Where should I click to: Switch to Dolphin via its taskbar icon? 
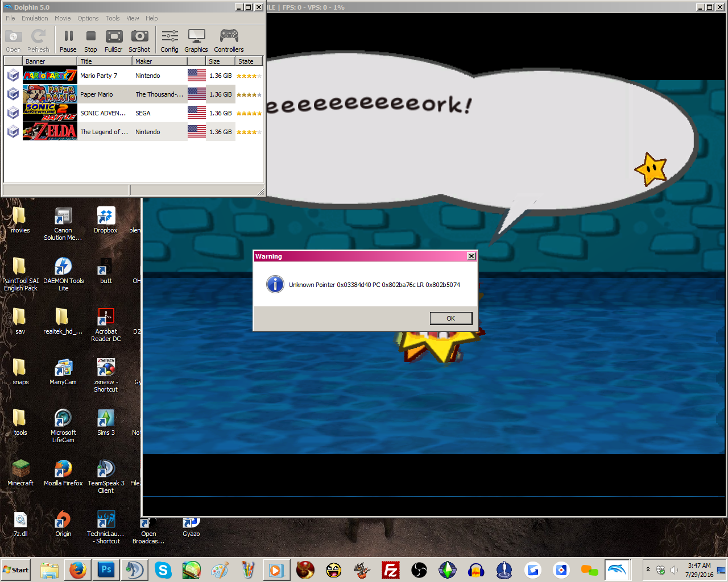[x=617, y=569]
